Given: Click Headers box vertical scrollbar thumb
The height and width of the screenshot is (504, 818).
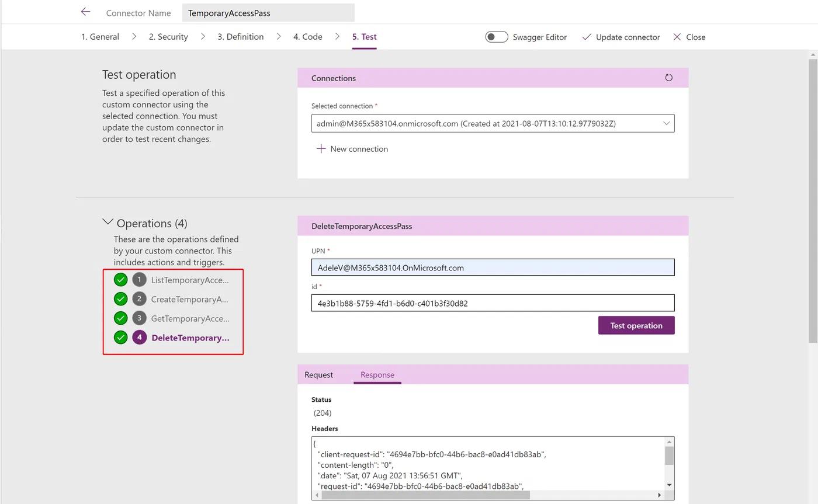Looking at the screenshot, I should point(669,456).
